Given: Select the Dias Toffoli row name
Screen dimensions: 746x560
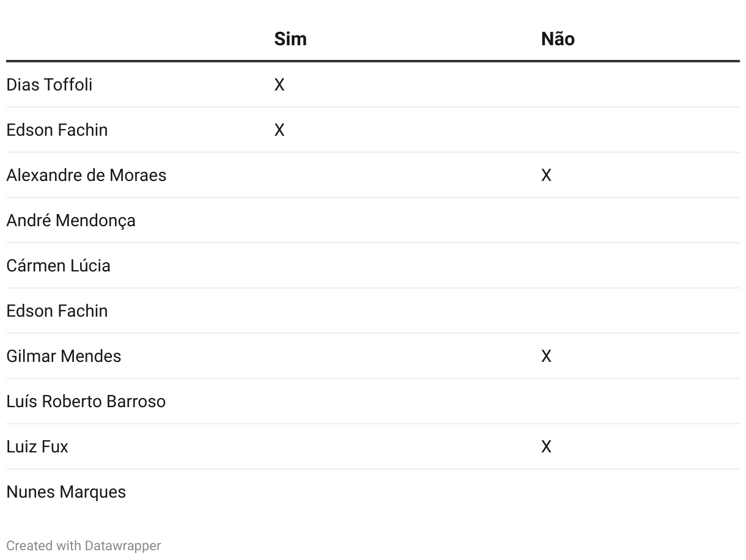Looking at the screenshot, I should (50, 84).
